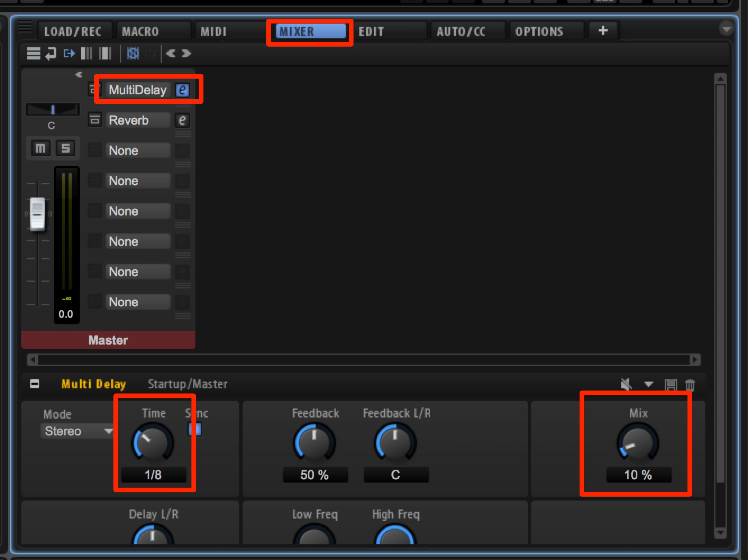Click the Feedback L/R knob
The width and height of the screenshot is (748, 560).
pyautogui.click(x=395, y=443)
